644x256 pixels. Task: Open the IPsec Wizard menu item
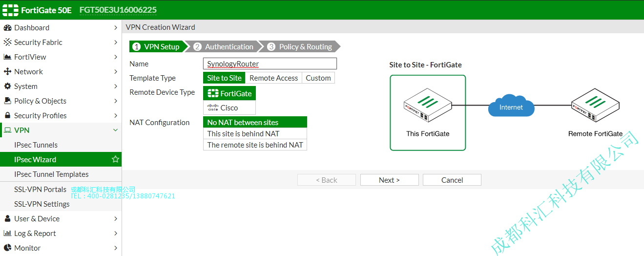pyautogui.click(x=61, y=160)
